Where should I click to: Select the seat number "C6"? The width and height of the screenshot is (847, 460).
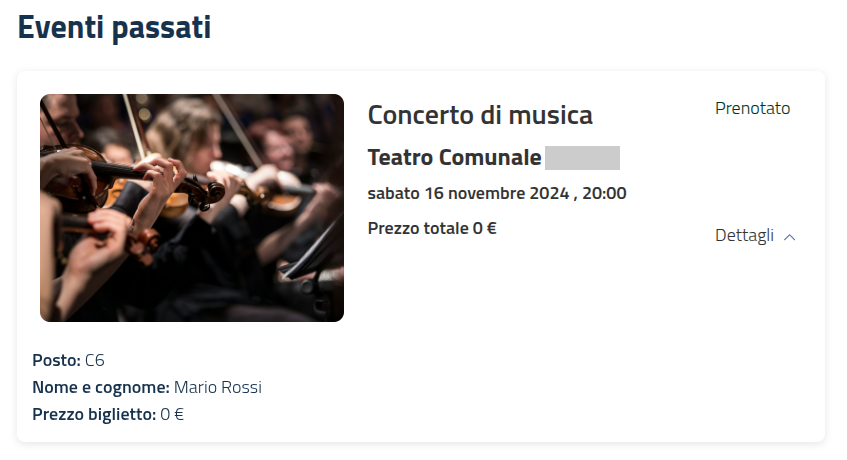[x=95, y=360]
